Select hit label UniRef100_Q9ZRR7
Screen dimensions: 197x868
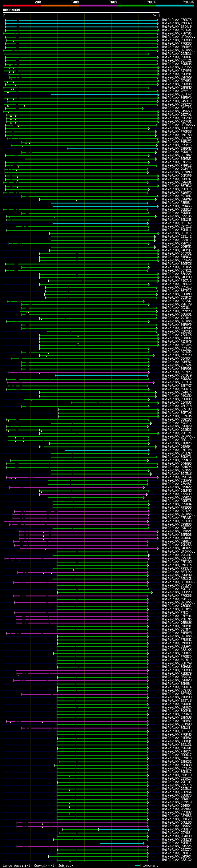[177, 471]
